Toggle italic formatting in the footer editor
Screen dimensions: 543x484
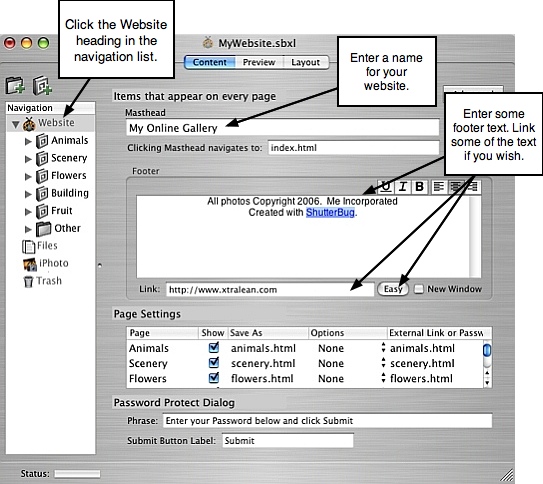[x=402, y=187]
